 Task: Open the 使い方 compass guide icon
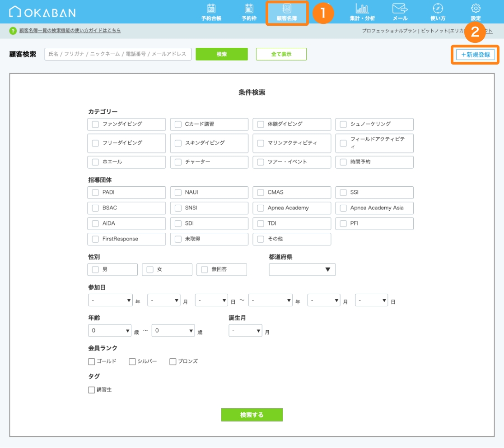point(438,12)
